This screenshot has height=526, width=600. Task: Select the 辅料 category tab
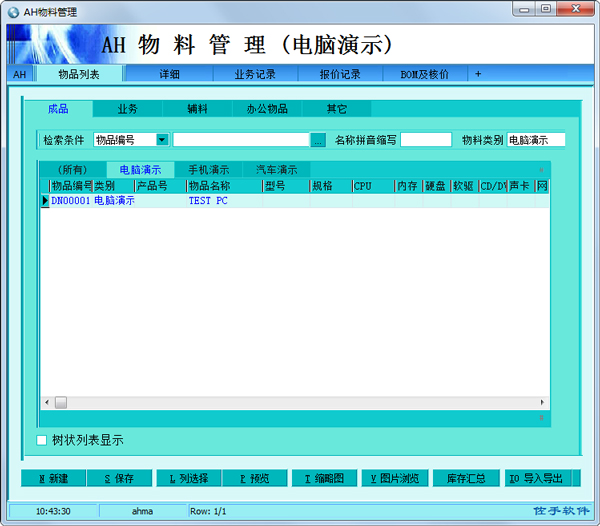(x=197, y=109)
